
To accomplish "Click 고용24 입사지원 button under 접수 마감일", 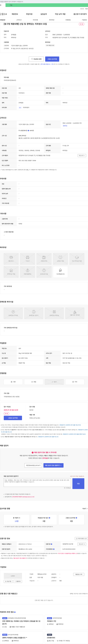I will 13,418.
